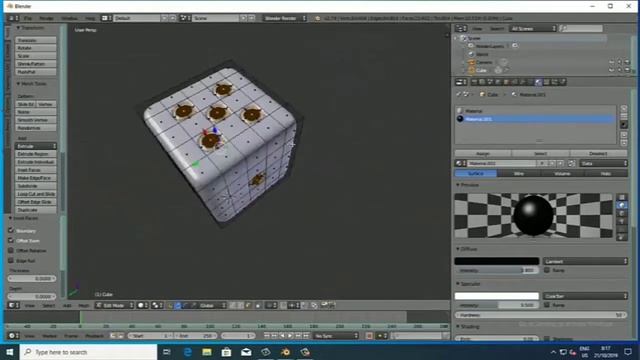640x360 pixels.
Task: Click the timeline editor type icon
Action: point(14,336)
